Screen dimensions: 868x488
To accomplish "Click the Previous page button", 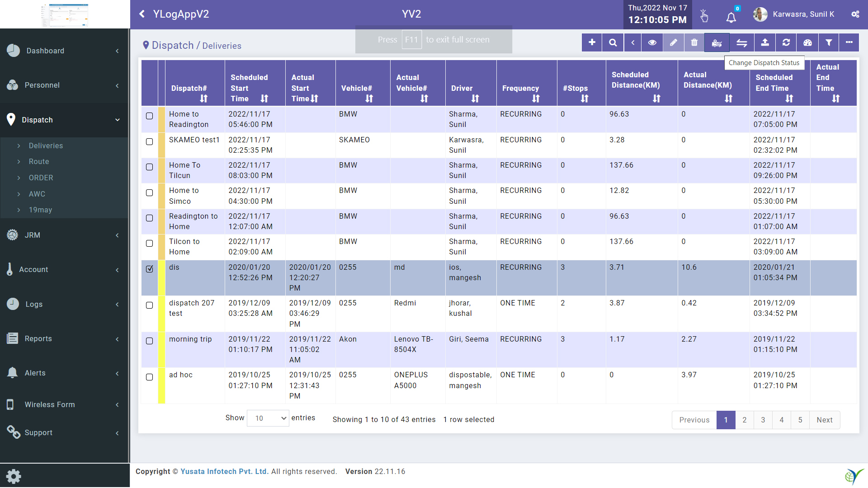I will 694,420.
